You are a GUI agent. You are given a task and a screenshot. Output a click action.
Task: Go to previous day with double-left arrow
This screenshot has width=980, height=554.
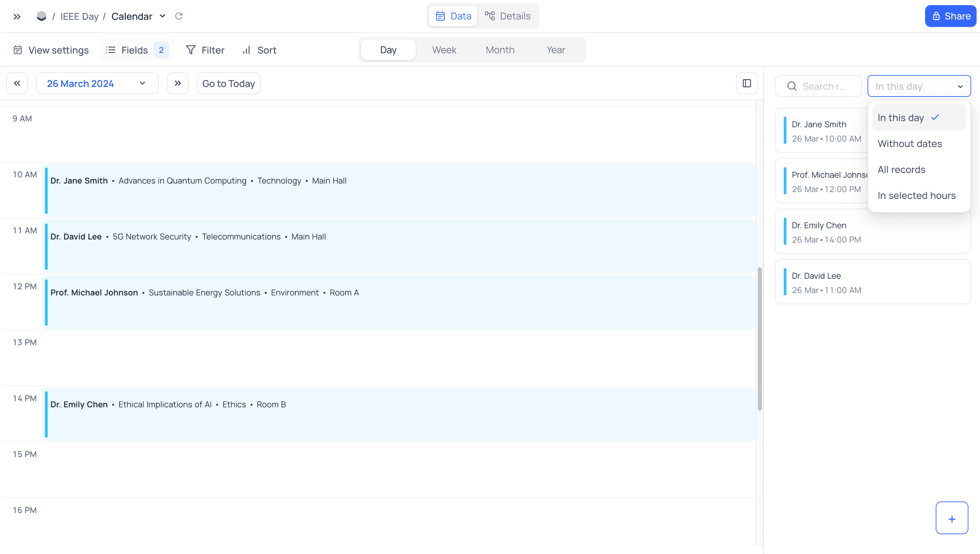[x=17, y=83]
